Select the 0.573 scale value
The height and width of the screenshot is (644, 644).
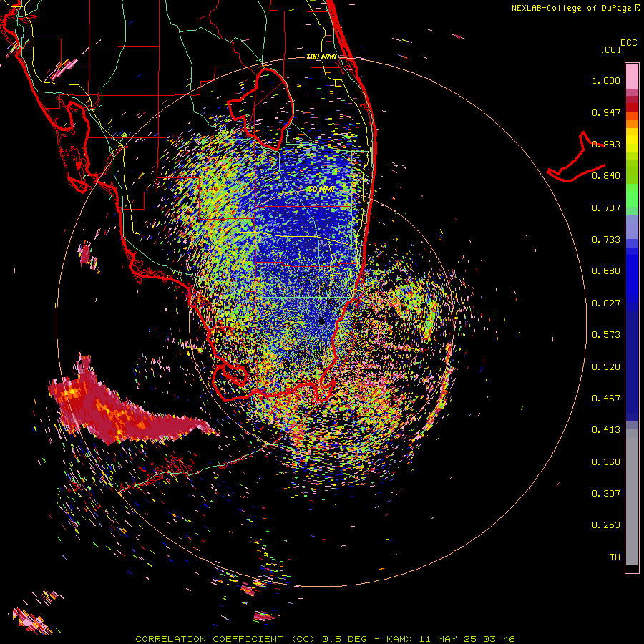pos(606,335)
